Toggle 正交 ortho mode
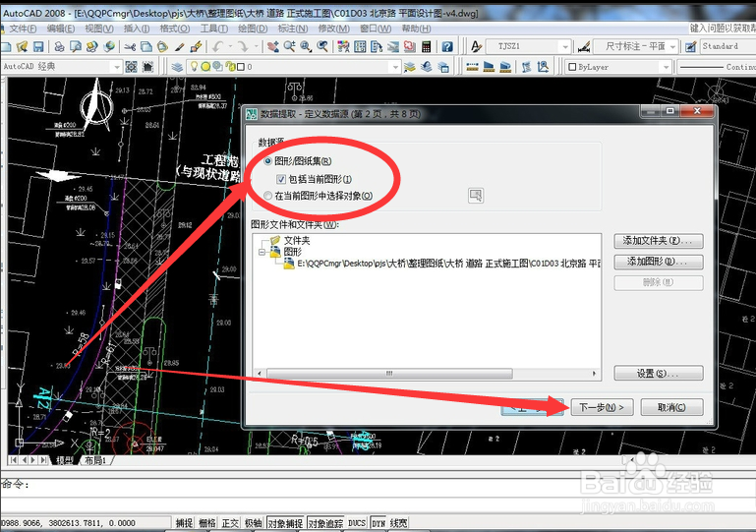The width and height of the screenshot is (756, 532). [230, 523]
